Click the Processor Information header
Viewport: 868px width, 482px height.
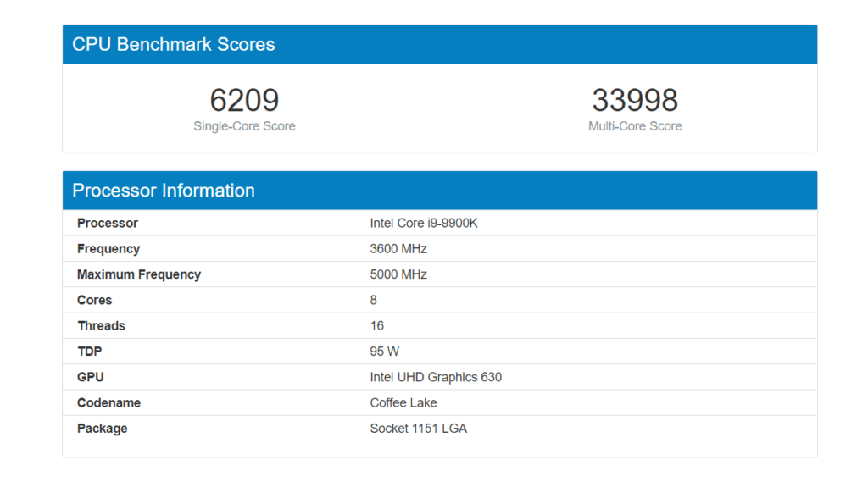coord(164,191)
